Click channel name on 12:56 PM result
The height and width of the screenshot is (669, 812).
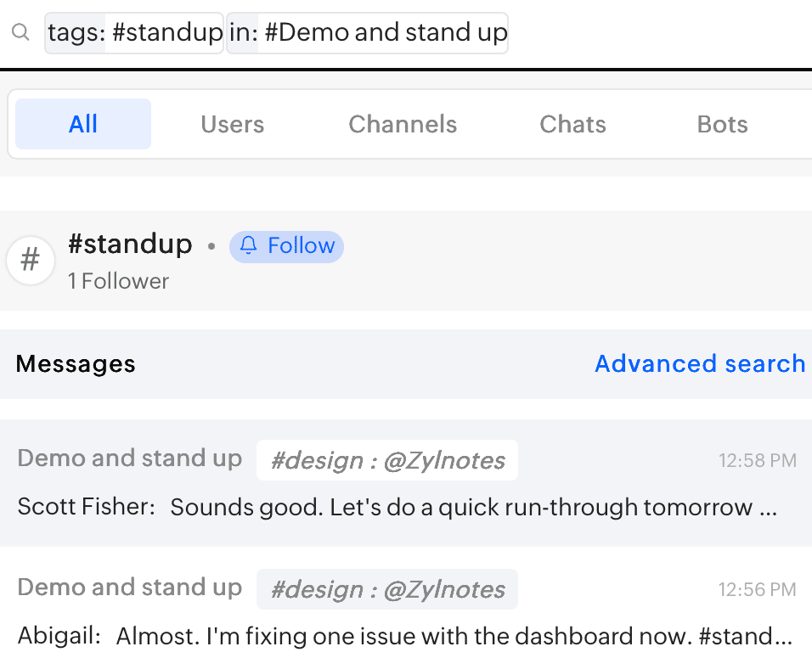129,587
